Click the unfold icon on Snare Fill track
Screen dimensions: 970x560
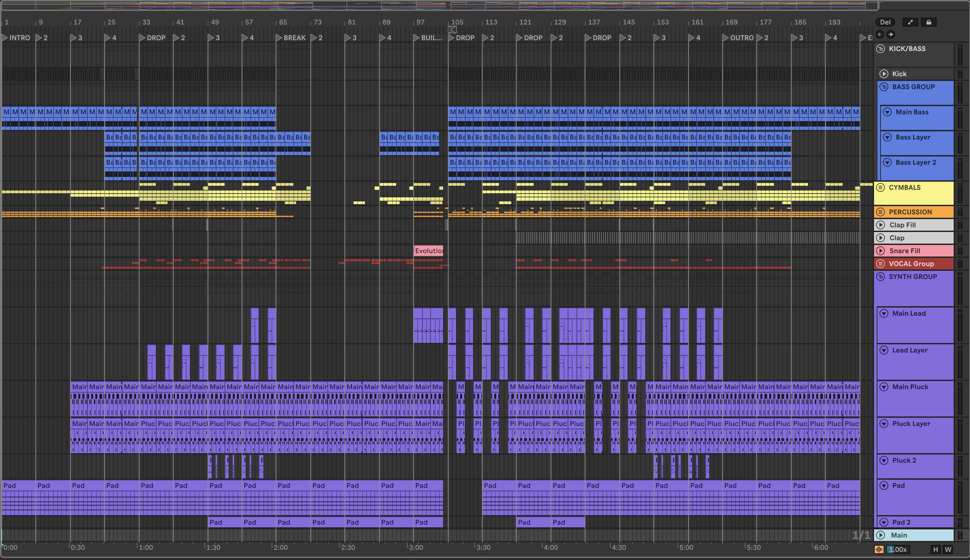[x=880, y=251]
